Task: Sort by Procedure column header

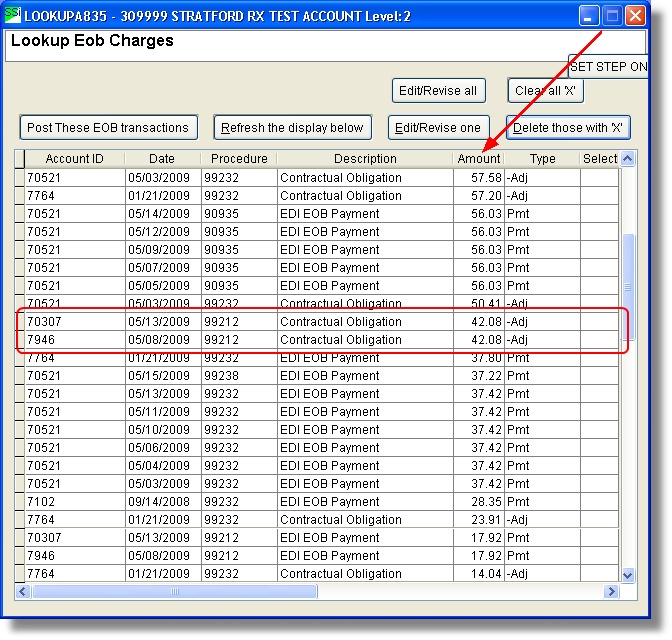Action: click(239, 159)
